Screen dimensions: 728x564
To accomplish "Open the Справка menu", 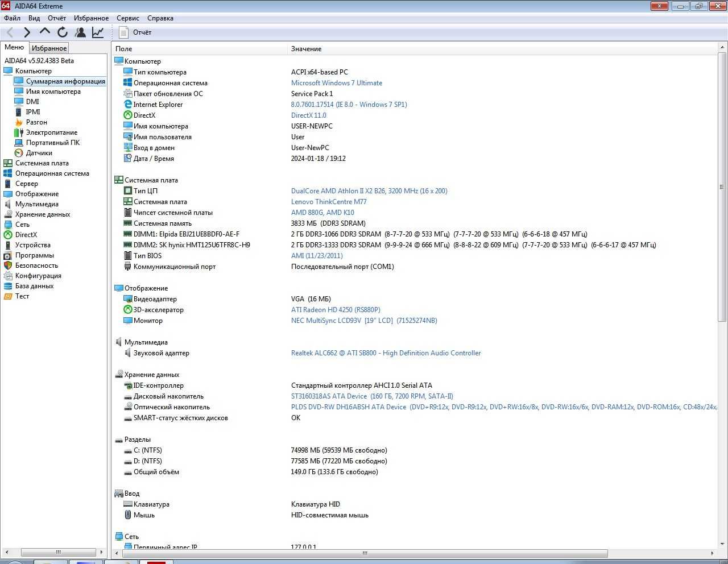I will tap(160, 18).
